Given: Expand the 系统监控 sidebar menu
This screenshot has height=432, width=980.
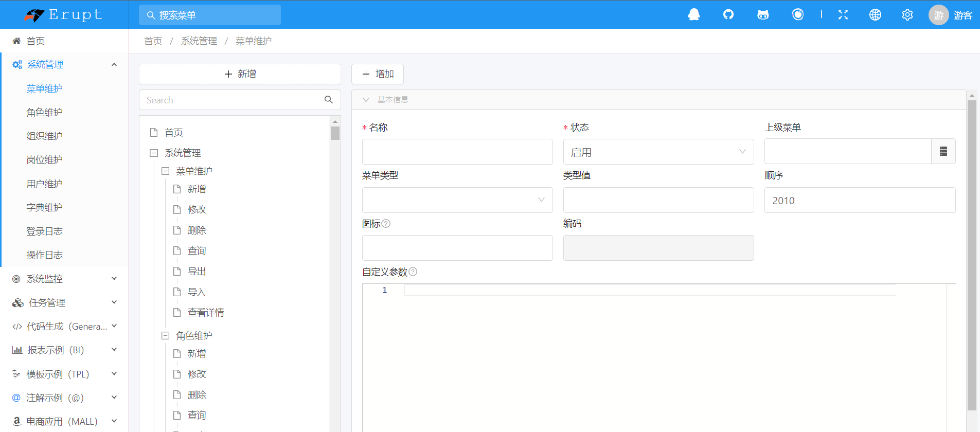Looking at the screenshot, I should pyautogui.click(x=114, y=279).
